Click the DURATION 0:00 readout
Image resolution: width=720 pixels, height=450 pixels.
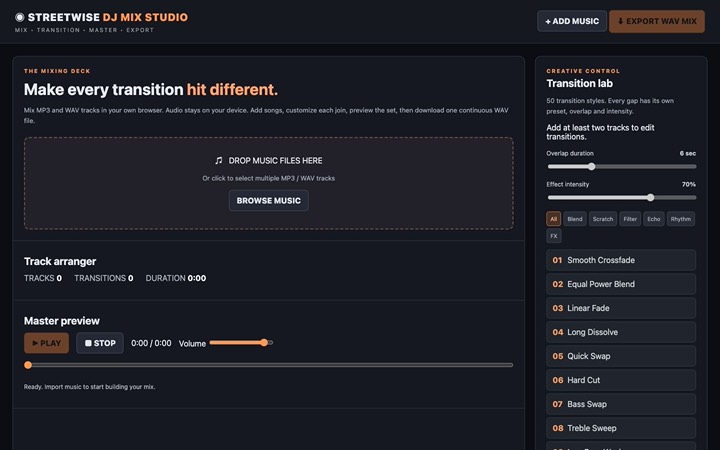coord(176,278)
